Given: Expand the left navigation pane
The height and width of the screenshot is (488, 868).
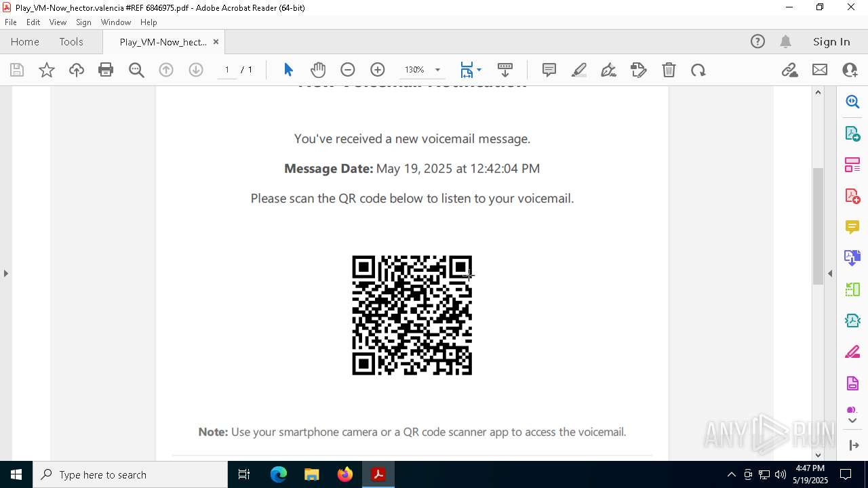Looking at the screenshot, I should pos(6,273).
